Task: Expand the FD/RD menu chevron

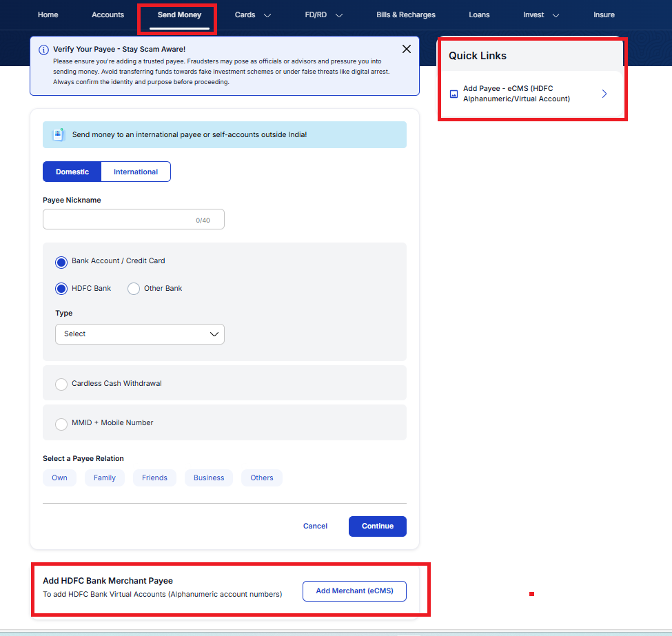Action: click(339, 15)
